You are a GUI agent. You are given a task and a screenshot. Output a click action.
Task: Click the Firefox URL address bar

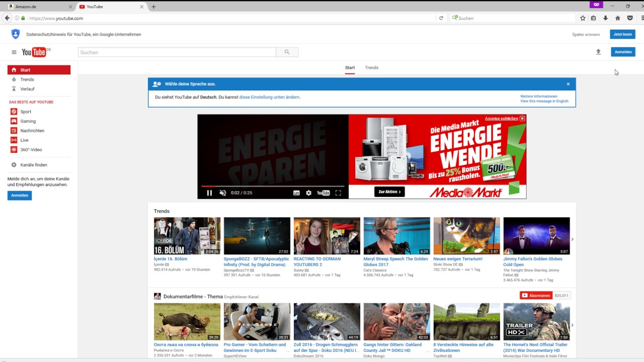pos(231,18)
